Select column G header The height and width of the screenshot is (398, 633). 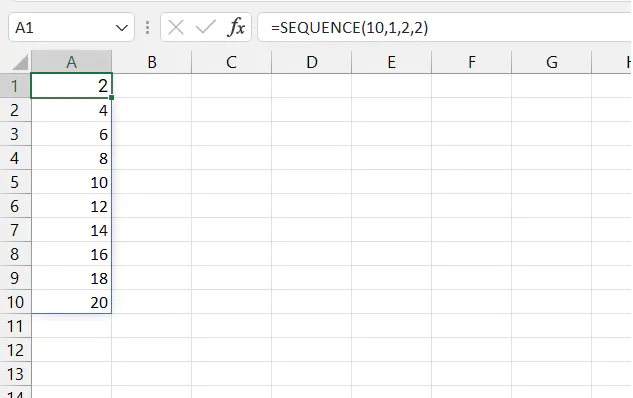pyautogui.click(x=551, y=62)
